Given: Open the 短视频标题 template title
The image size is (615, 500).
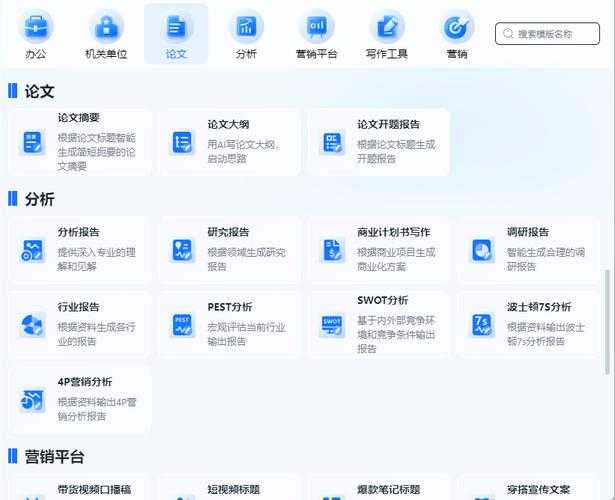Looking at the screenshot, I should click(233, 489).
